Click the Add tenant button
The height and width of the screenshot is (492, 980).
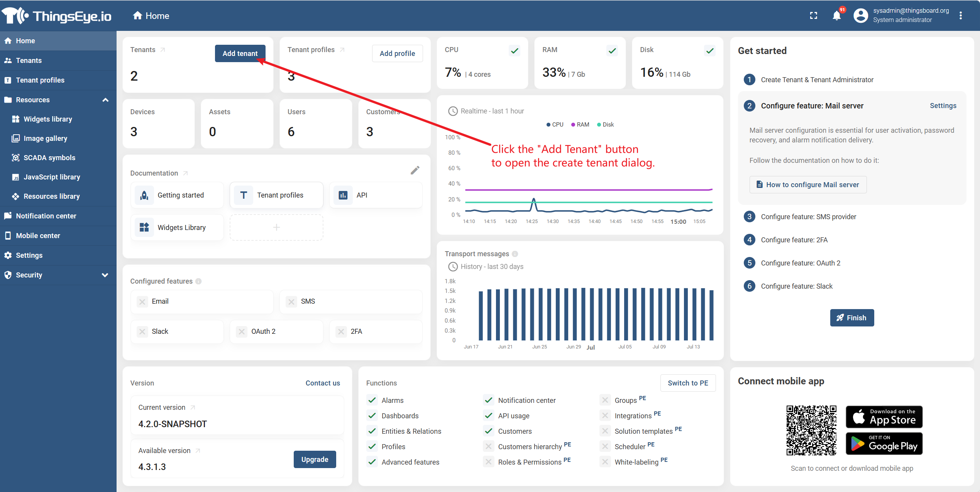click(240, 54)
